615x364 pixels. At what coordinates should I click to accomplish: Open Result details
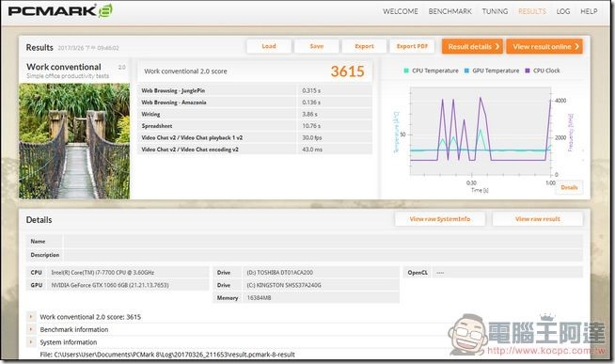click(x=473, y=46)
